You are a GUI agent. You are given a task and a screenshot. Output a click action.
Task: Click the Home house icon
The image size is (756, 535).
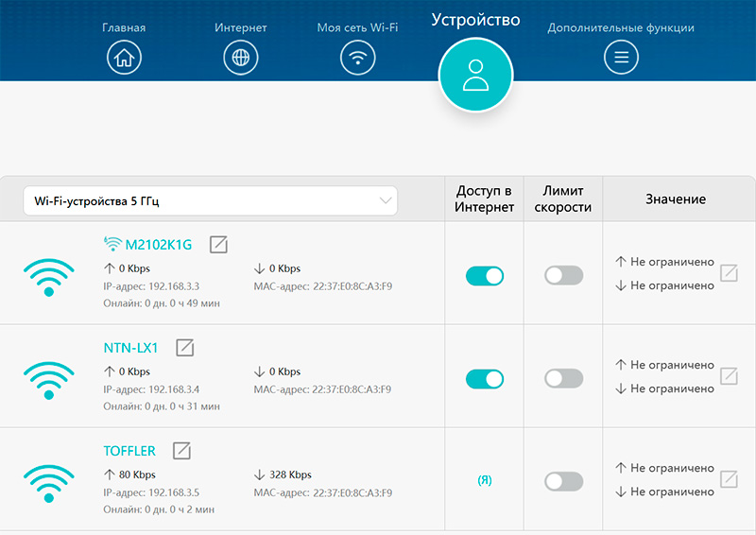point(124,58)
